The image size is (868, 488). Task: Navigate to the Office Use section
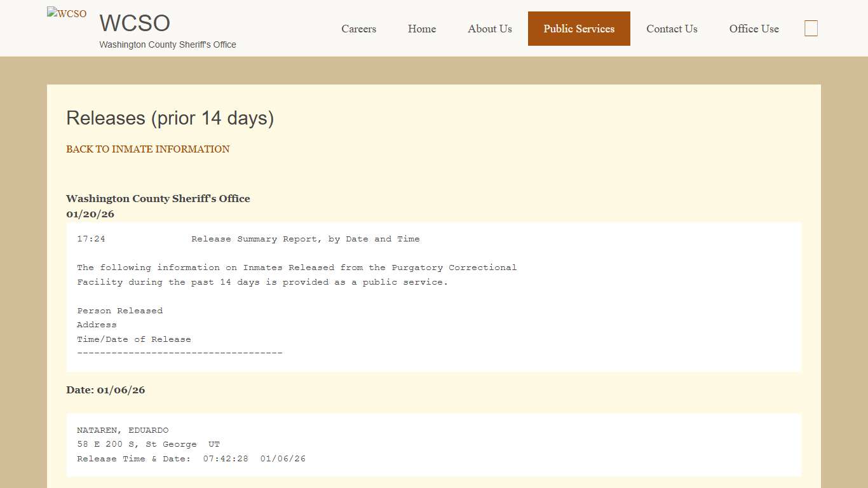tap(754, 29)
